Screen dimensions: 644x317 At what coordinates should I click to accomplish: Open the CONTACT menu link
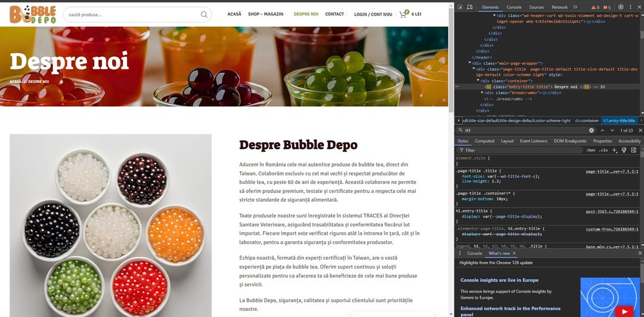point(335,14)
